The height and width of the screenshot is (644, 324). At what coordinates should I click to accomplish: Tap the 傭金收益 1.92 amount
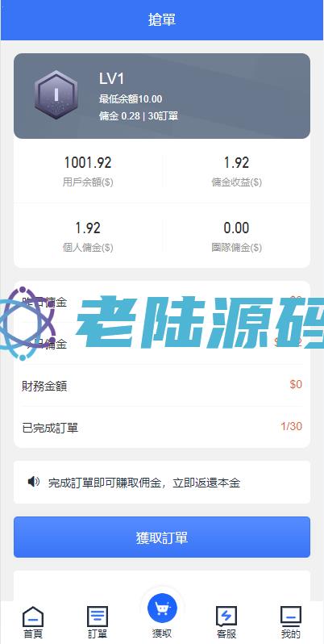[237, 163]
